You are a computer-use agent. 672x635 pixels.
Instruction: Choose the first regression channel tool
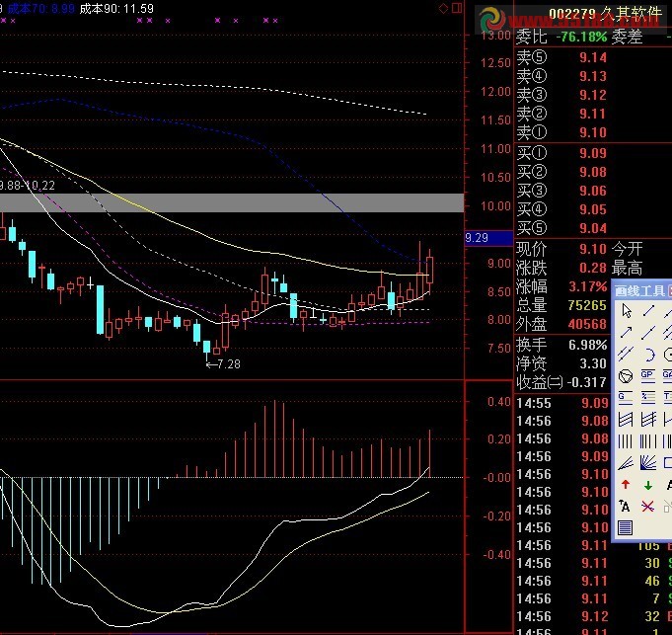626,420
